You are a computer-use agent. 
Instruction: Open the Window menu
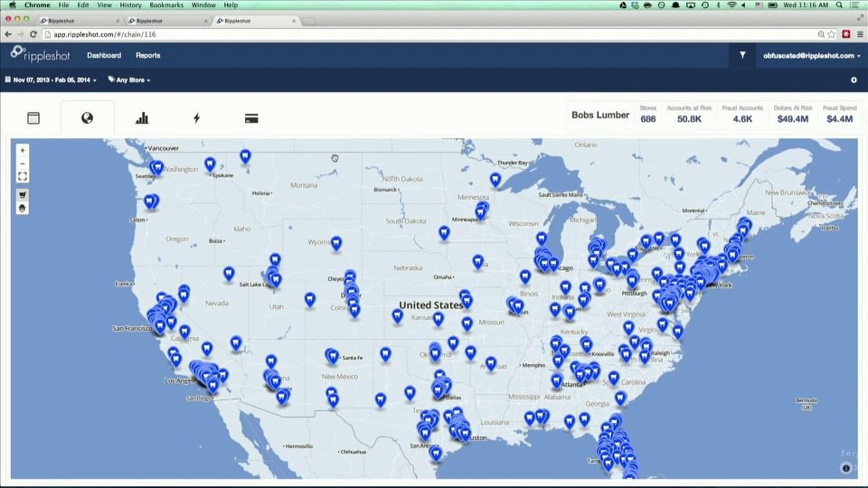coord(203,5)
